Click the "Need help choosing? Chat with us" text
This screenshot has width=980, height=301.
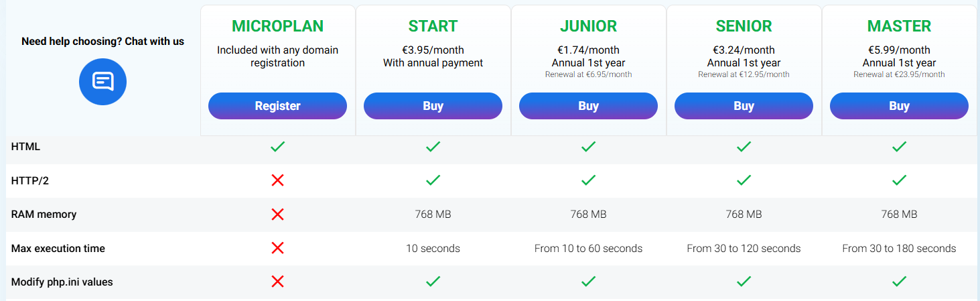102,42
